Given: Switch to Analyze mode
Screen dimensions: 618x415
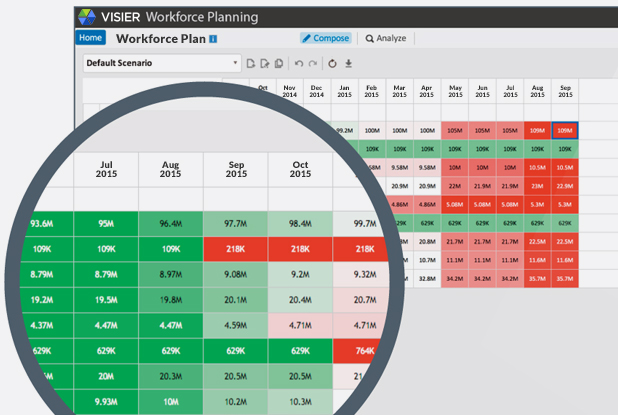Looking at the screenshot, I should coord(386,38).
